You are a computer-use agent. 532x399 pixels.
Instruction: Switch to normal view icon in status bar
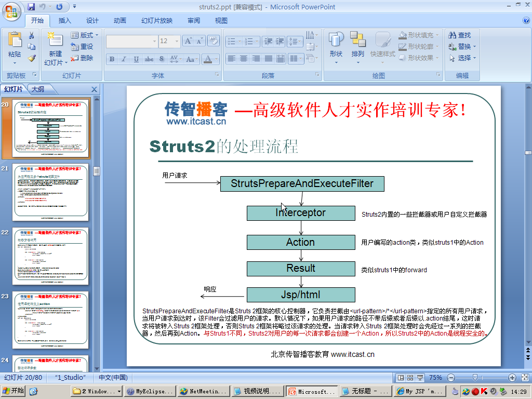[401, 378]
